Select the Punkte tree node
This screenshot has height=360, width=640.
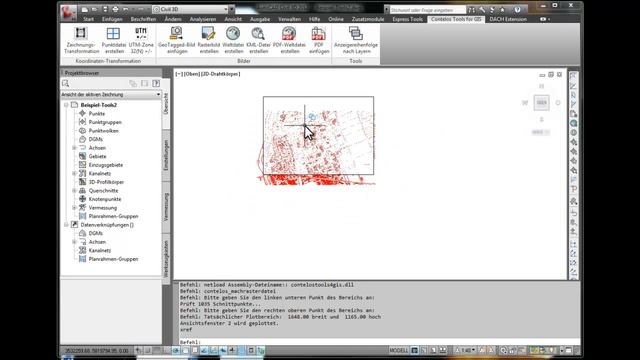click(x=97, y=113)
